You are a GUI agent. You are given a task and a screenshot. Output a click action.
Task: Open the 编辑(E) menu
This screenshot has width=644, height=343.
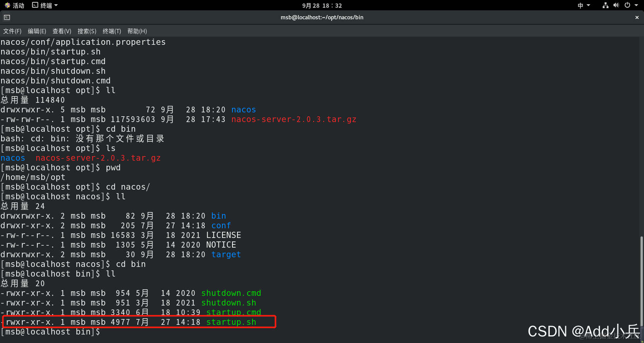pyautogui.click(x=37, y=31)
